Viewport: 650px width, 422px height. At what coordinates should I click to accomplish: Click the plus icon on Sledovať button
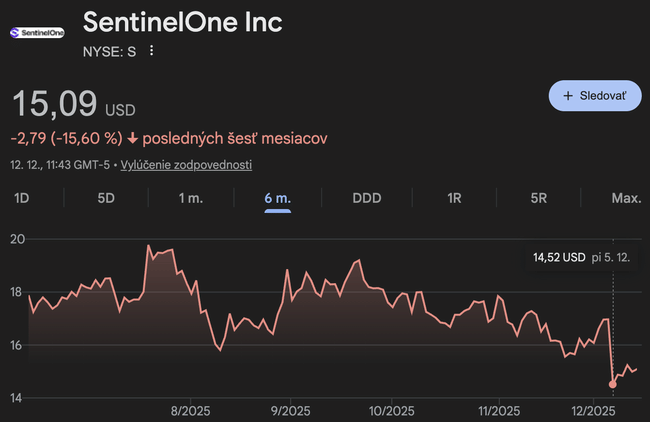(568, 95)
